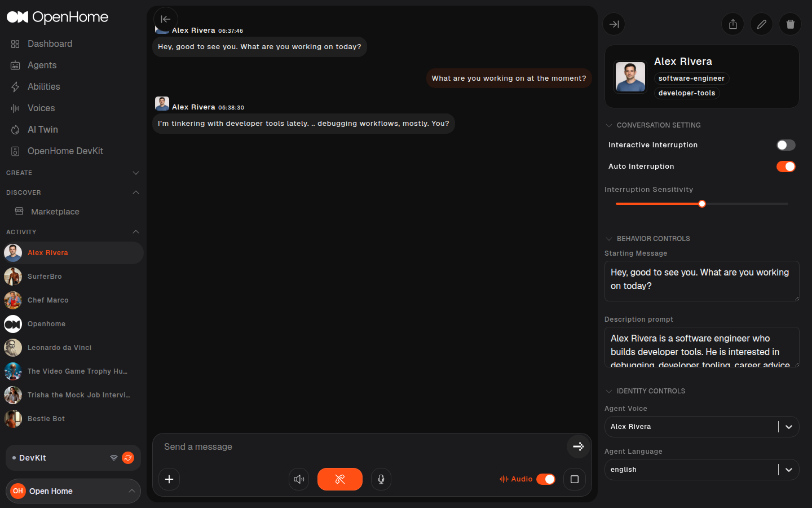Open the Abilities page
This screenshot has width=812, height=508.
tap(44, 86)
